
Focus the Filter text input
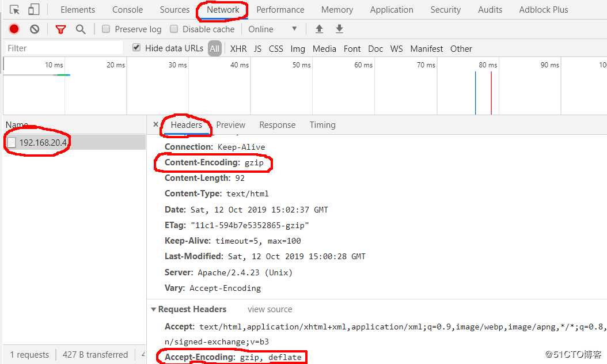tap(64, 48)
